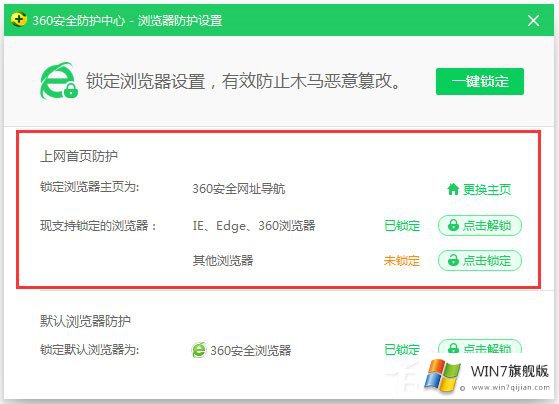Click the 360安全网址导航 homepage text
The height and width of the screenshot is (404, 559).
[239, 189]
